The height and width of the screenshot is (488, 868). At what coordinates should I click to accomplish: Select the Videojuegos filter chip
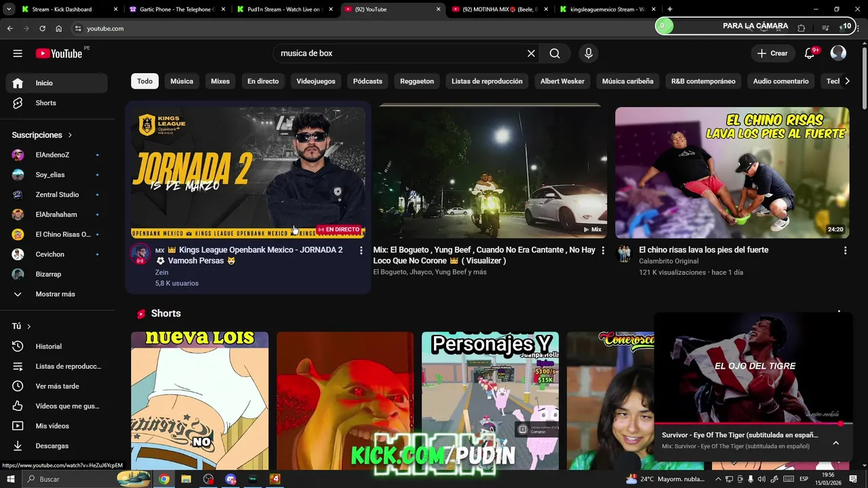[x=316, y=81]
